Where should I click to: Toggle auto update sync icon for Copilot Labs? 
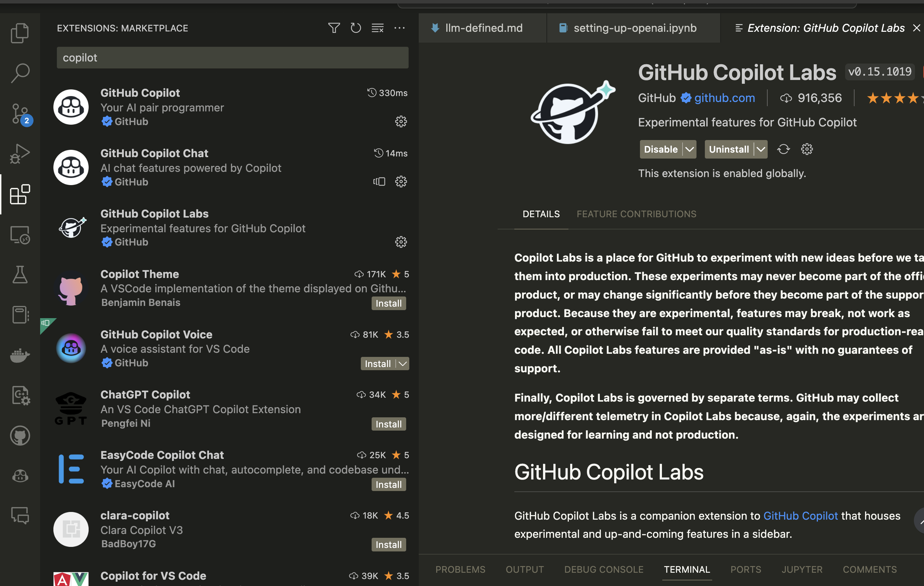click(783, 149)
